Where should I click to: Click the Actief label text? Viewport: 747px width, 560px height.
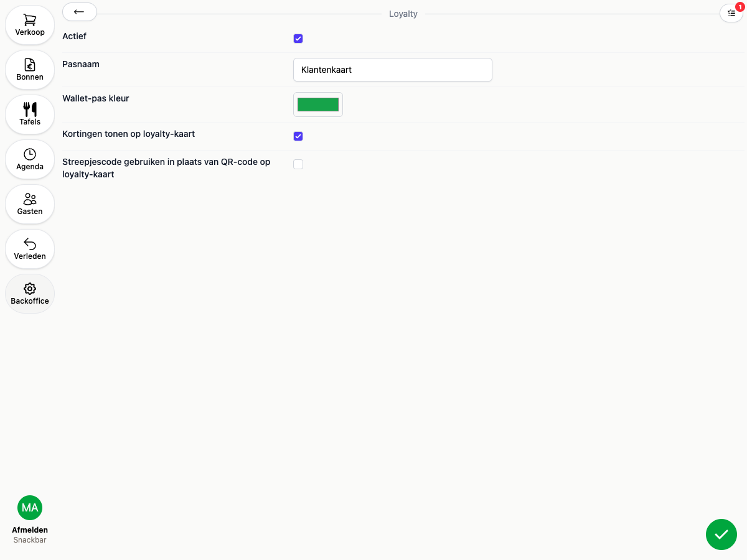[x=75, y=36]
